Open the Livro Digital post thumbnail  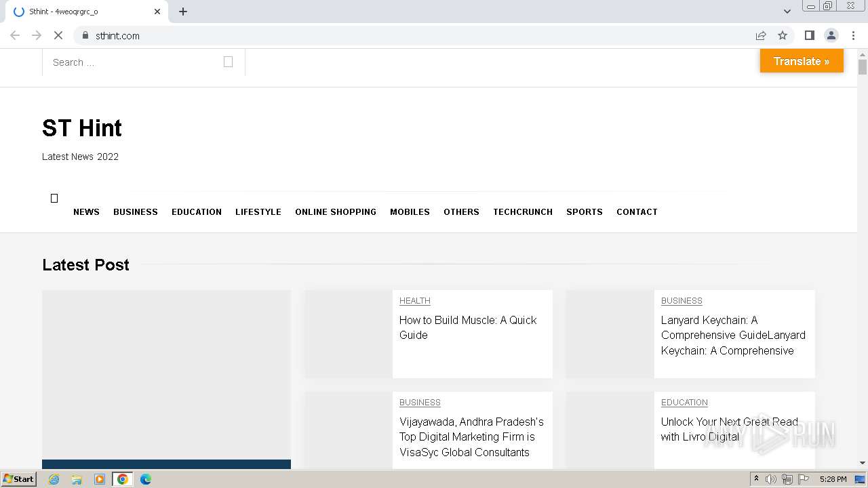coord(610,430)
